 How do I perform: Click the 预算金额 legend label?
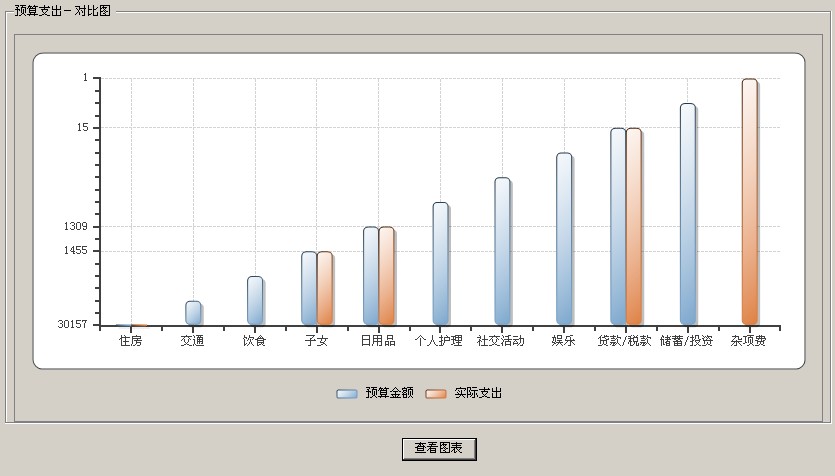[389, 394]
